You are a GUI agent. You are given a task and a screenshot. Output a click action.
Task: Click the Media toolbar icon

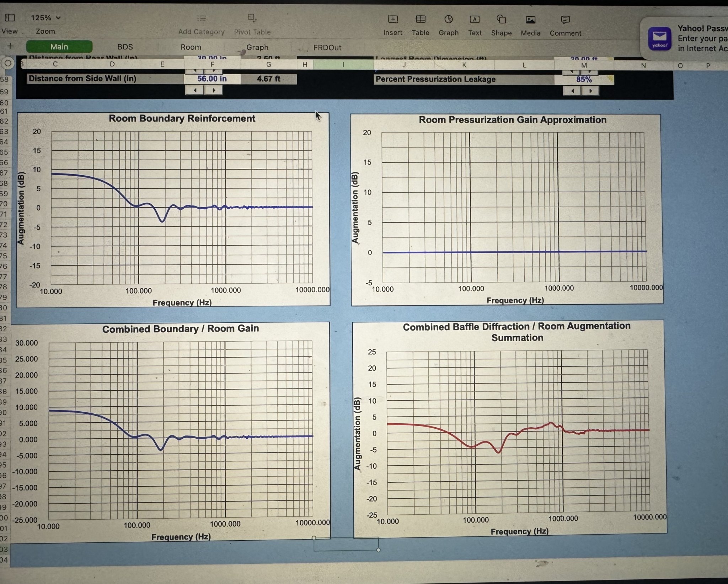(530, 20)
